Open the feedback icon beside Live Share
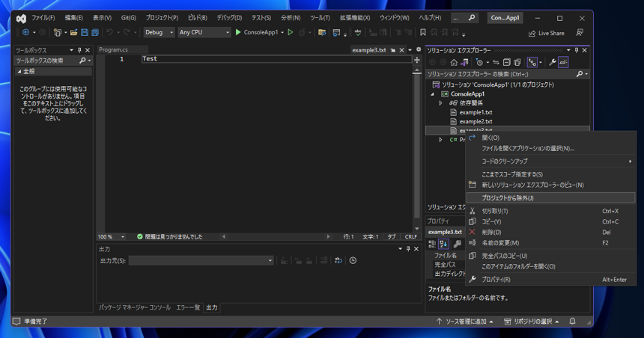The image size is (644, 338). pyautogui.click(x=579, y=32)
